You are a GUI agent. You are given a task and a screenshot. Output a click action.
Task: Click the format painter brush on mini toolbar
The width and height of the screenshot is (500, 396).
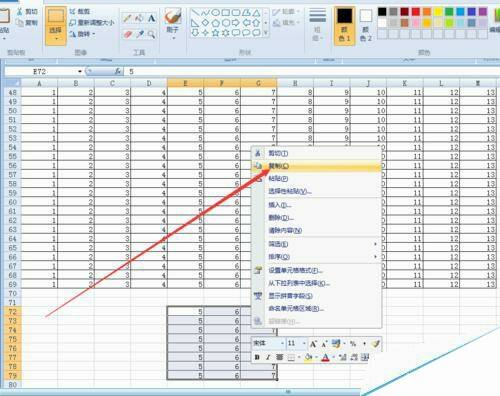[375, 343]
